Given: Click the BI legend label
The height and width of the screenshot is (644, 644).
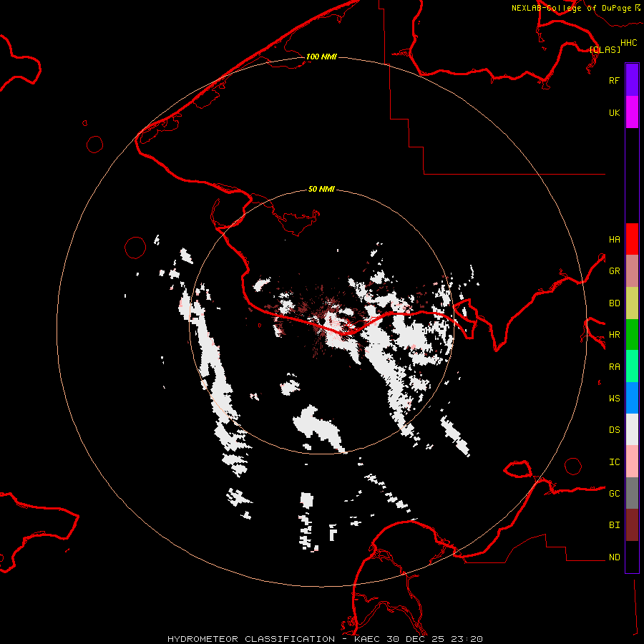Looking at the screenshot, I should (x=614, y=525).
